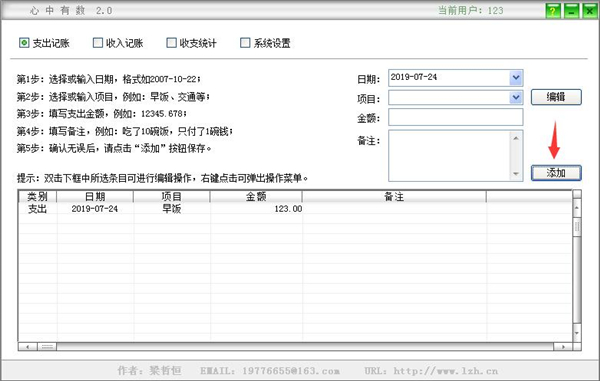Select the 支出记账 option
This screenshot has width=600, height=381.
(x=44, y=43)
